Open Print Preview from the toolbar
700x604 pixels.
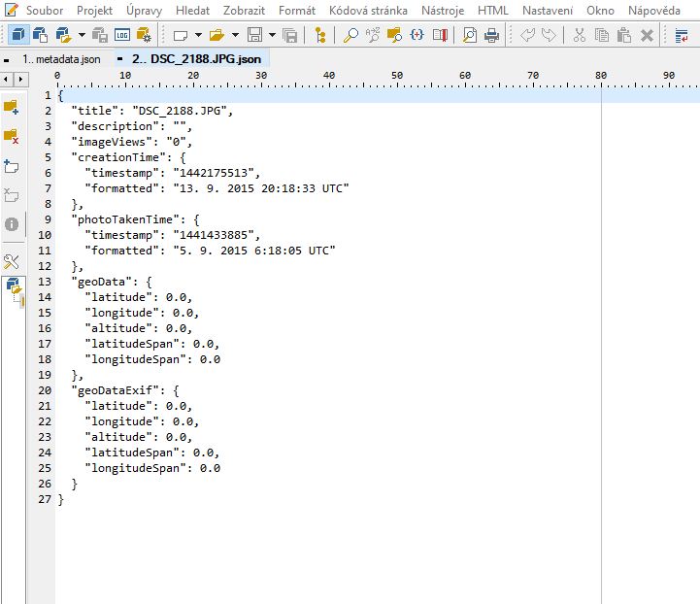click(469, 36)
